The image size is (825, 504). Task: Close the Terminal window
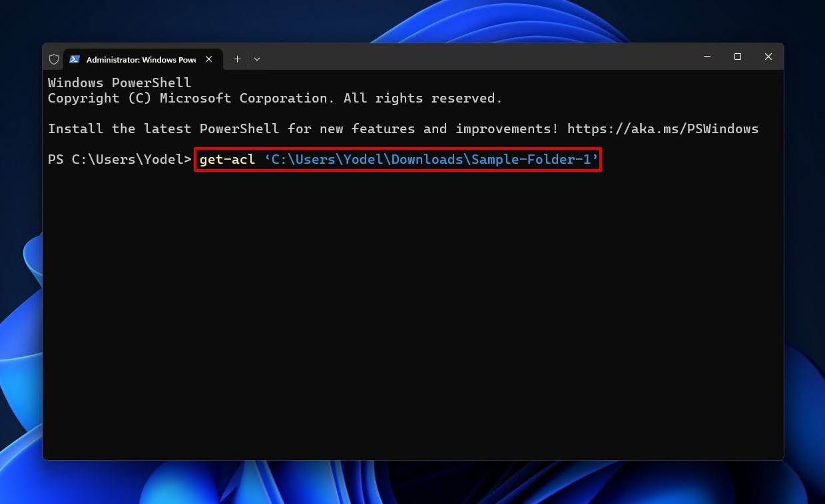click(768, 57)
